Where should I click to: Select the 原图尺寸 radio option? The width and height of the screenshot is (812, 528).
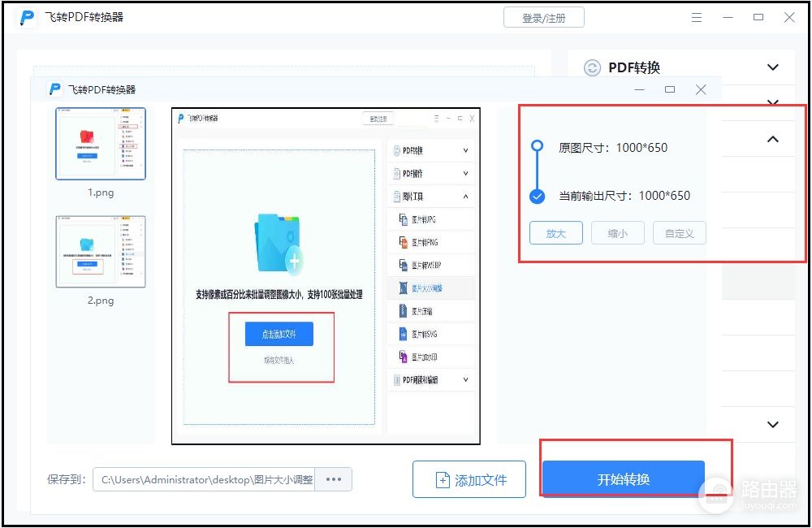coord(537,145)
